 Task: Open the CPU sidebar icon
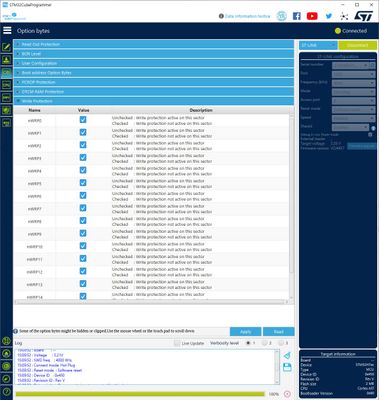click(6, 85)
